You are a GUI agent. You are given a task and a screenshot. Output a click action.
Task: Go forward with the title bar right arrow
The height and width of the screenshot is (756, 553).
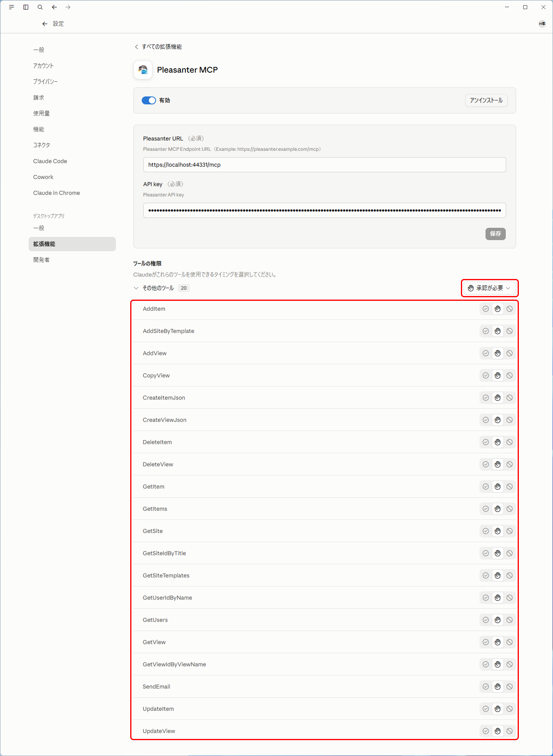(x=68, y=7)
